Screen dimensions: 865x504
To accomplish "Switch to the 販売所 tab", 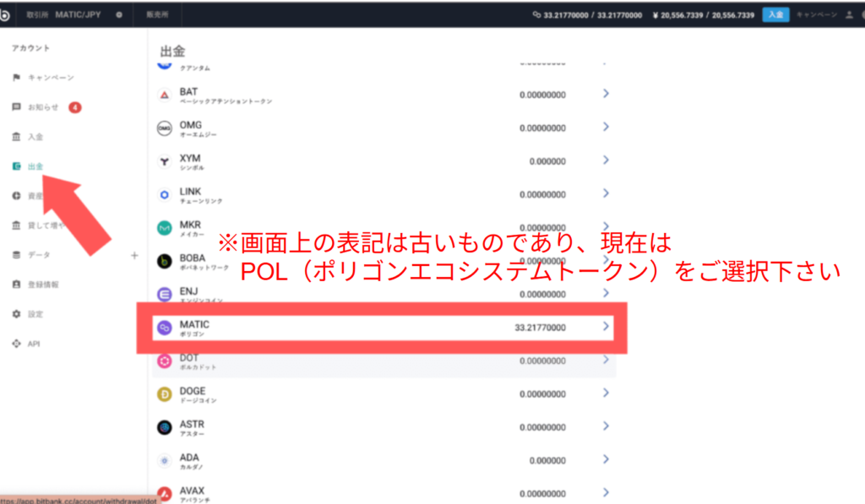I will (157, 15).
